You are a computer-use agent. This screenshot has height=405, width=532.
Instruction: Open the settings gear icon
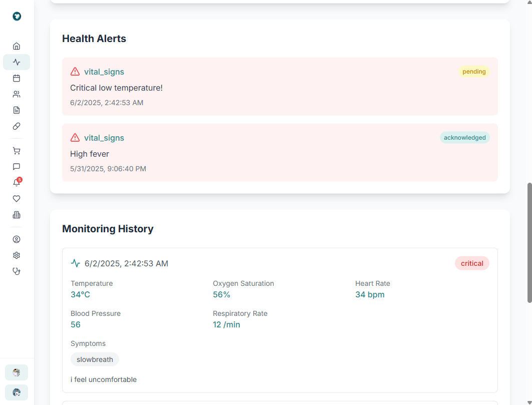tap(17, 255)
